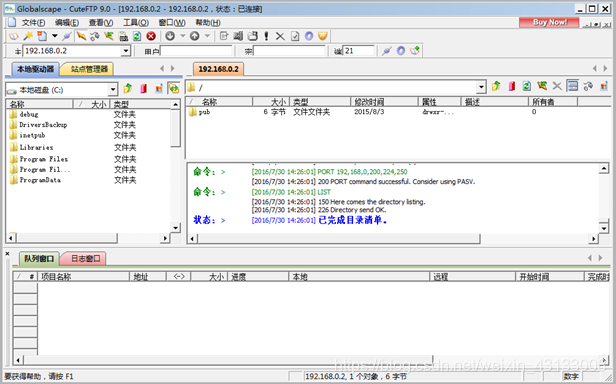Open the 文件(F) menu

coord(33,22)
